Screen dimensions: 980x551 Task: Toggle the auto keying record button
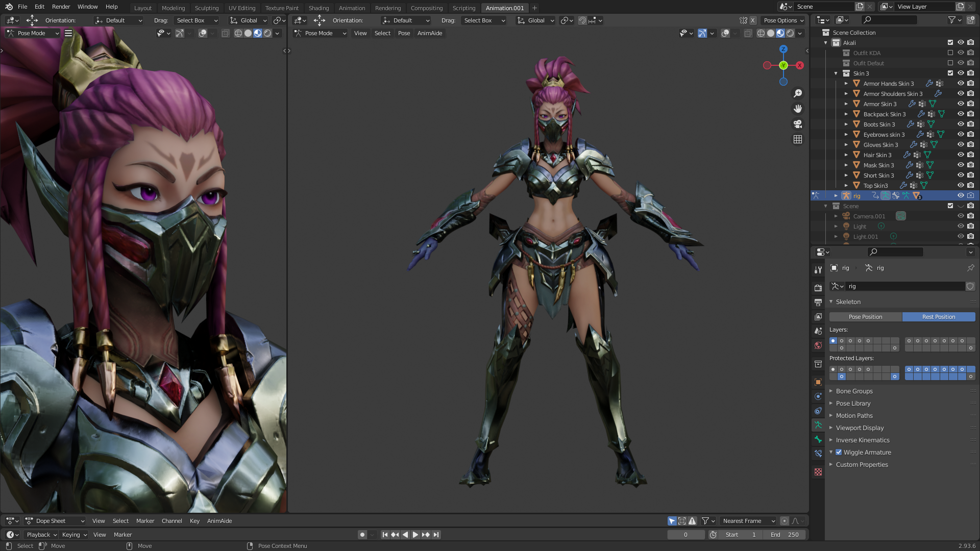pyautogui.click(x=362, y=535)
